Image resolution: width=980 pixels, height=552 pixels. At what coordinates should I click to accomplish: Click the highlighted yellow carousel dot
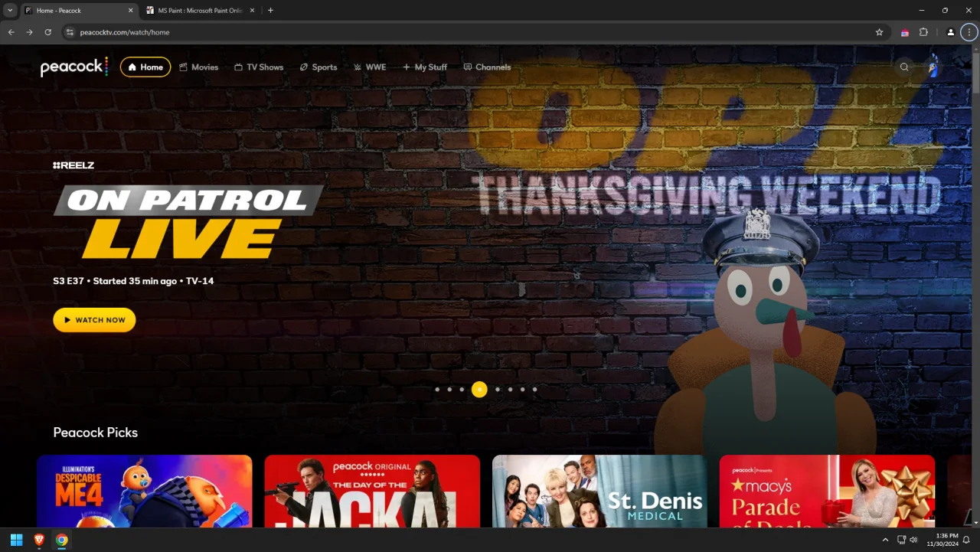479,390
